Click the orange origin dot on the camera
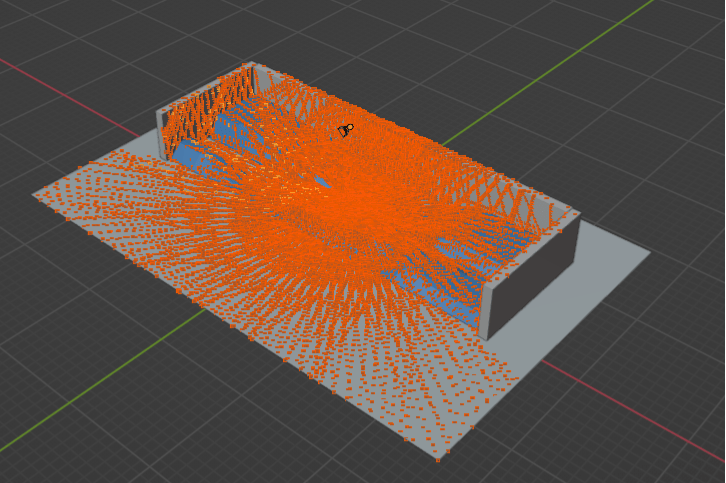Screen dimensions: 726x483 pyautogui.click(x=350, y=127)
